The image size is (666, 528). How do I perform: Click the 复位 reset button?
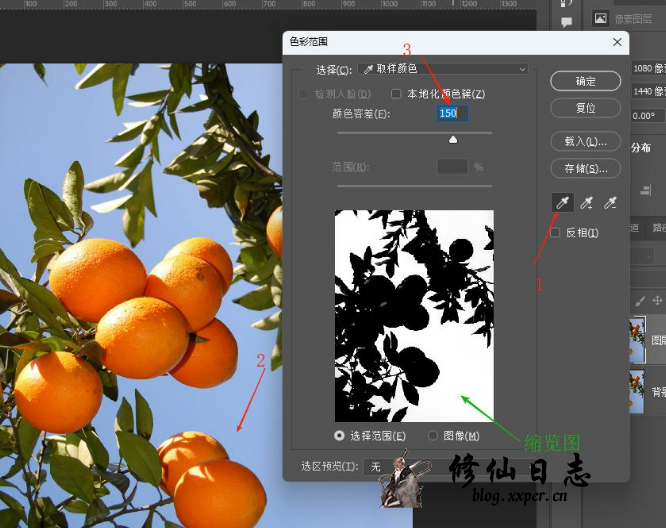(585, 107)
